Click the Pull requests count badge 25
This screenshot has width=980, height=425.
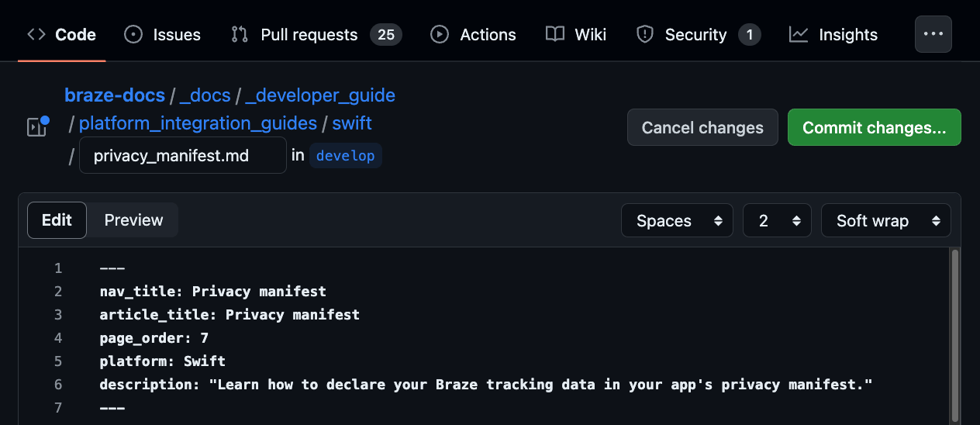point(386,34)
